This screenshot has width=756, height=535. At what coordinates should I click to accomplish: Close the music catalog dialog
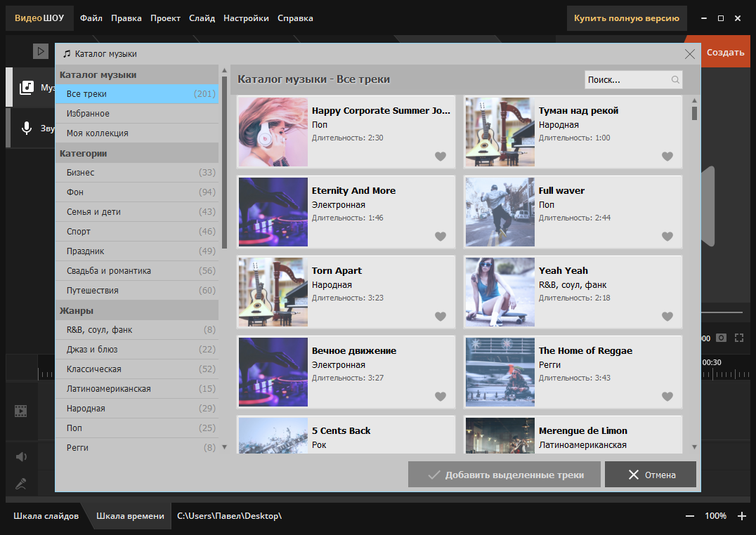point(690,54)
